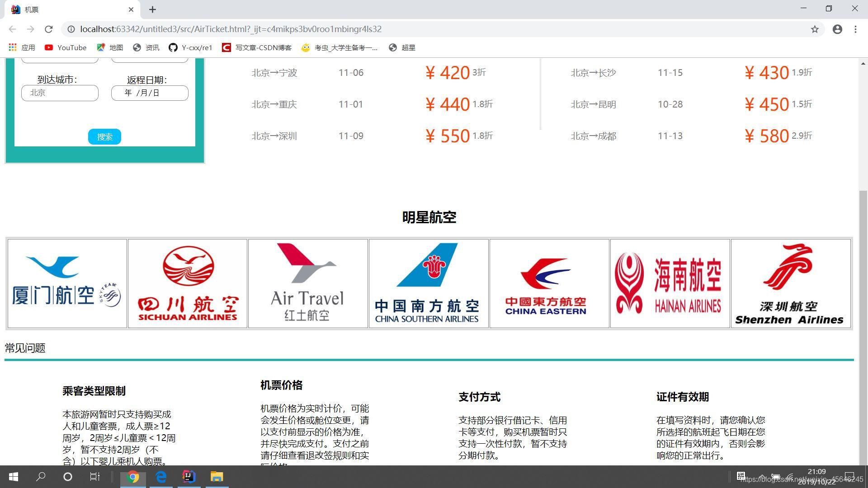Open site information icon in address bar

click(71, 29)
